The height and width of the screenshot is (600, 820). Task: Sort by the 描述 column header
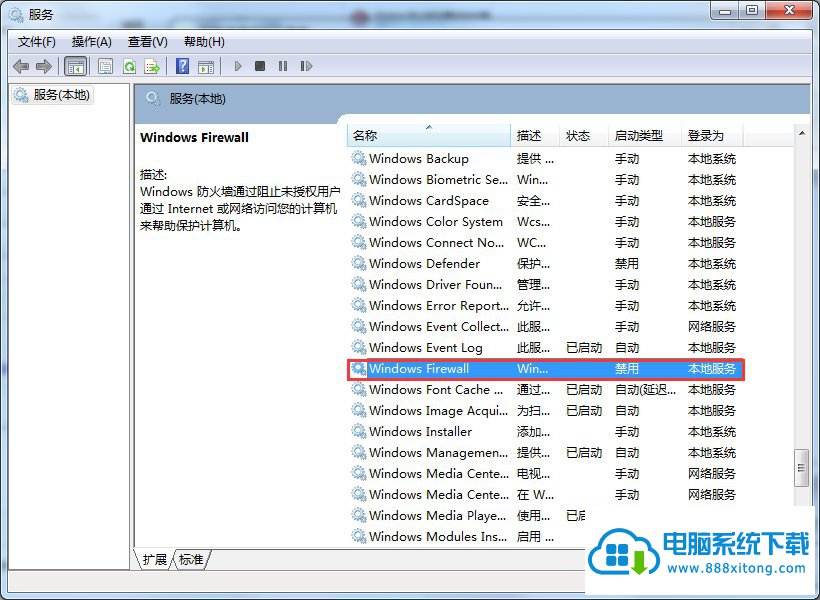click(535, 135)
